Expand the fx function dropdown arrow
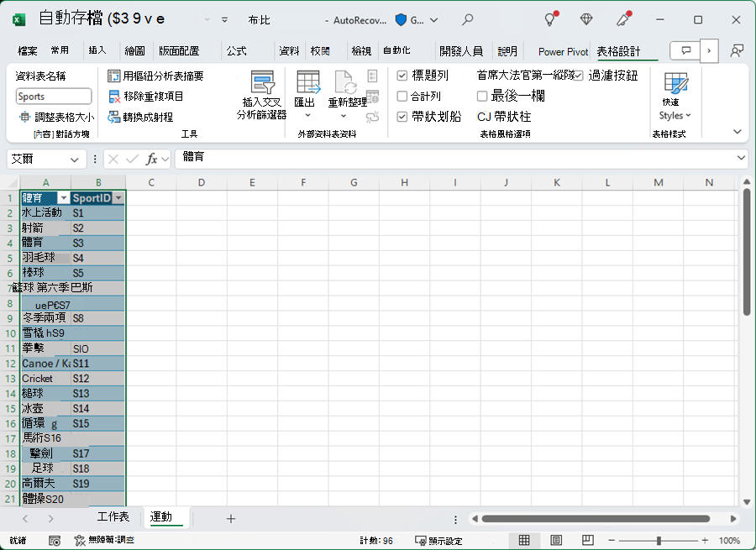This screenshot has height=550, width=756. [165, 159]
